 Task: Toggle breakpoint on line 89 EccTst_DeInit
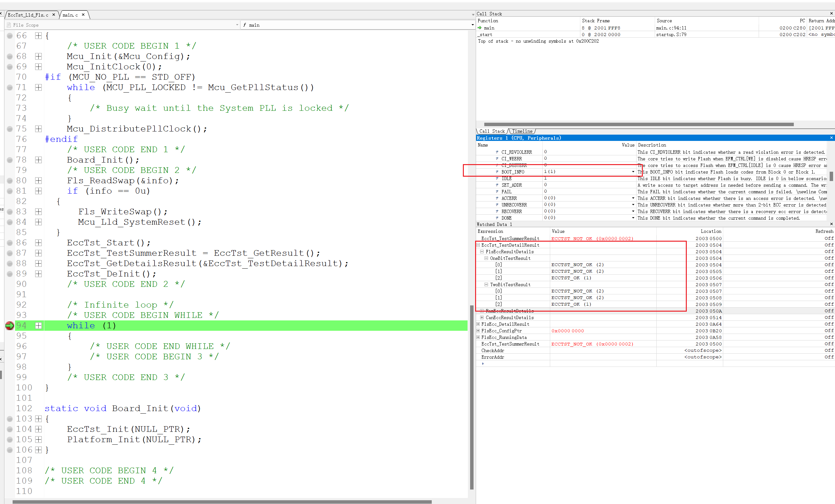(x=10, y=274)
